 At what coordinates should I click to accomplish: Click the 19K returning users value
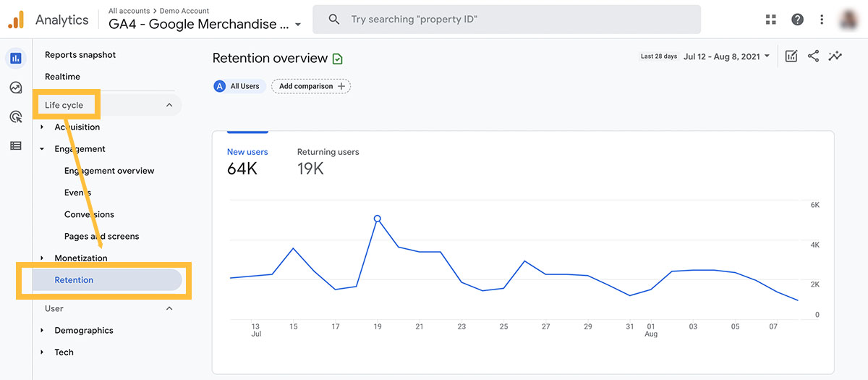coord(310,169)
